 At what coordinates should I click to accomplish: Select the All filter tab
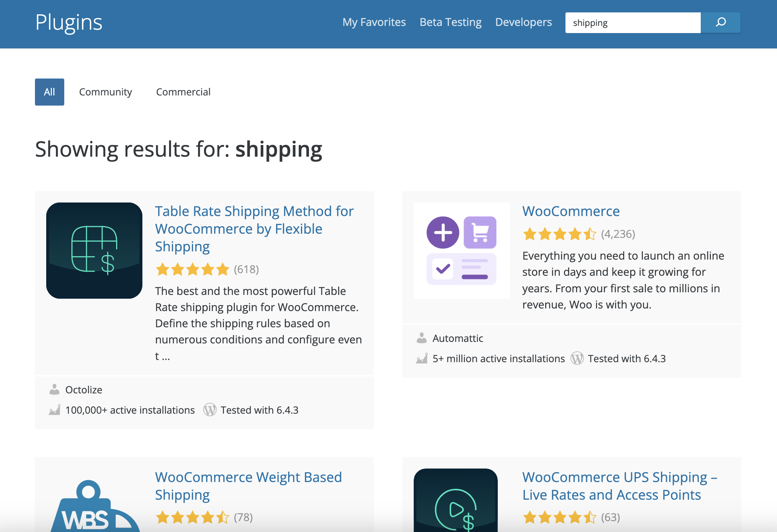point(50,92)
